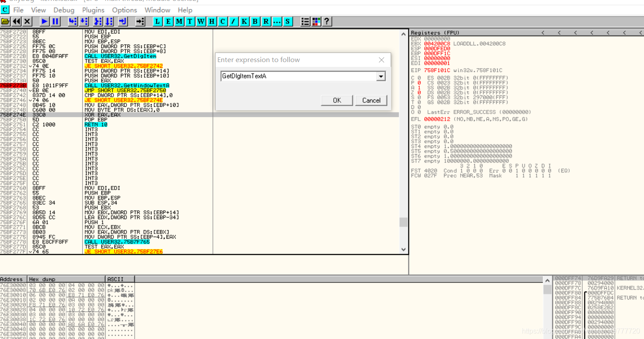Click the Trace into toolbar icon
Screen dimensions: 644x339
click(x=98, y=21)
